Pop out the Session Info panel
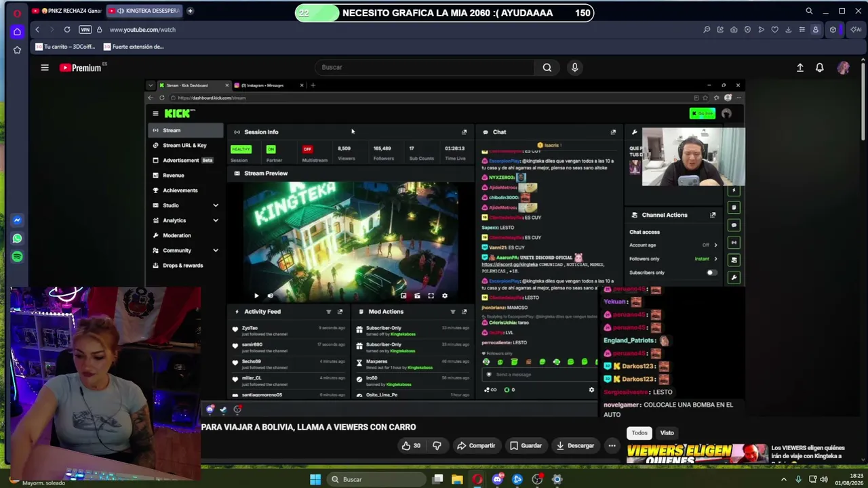868x488 pixels. pyautogui.click(x=464, y=132)
